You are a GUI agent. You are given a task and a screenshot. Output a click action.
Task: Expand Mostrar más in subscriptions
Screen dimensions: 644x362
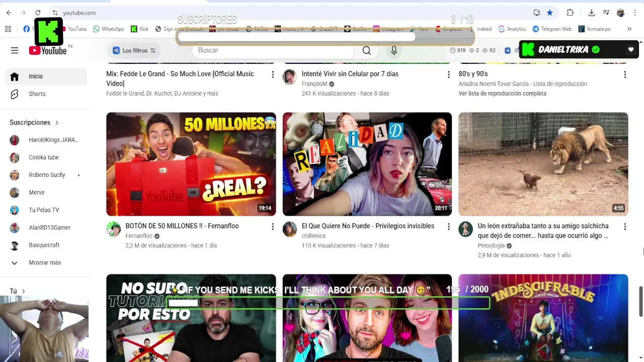coord(46,263)
